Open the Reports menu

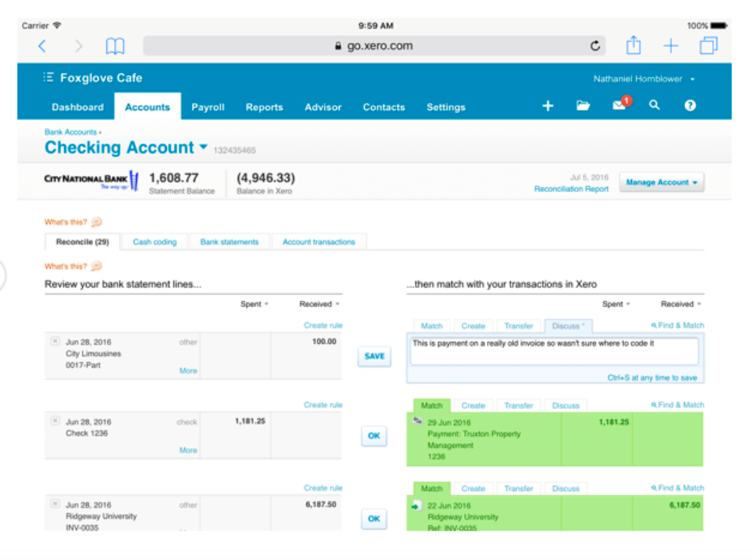coord(264,108)
